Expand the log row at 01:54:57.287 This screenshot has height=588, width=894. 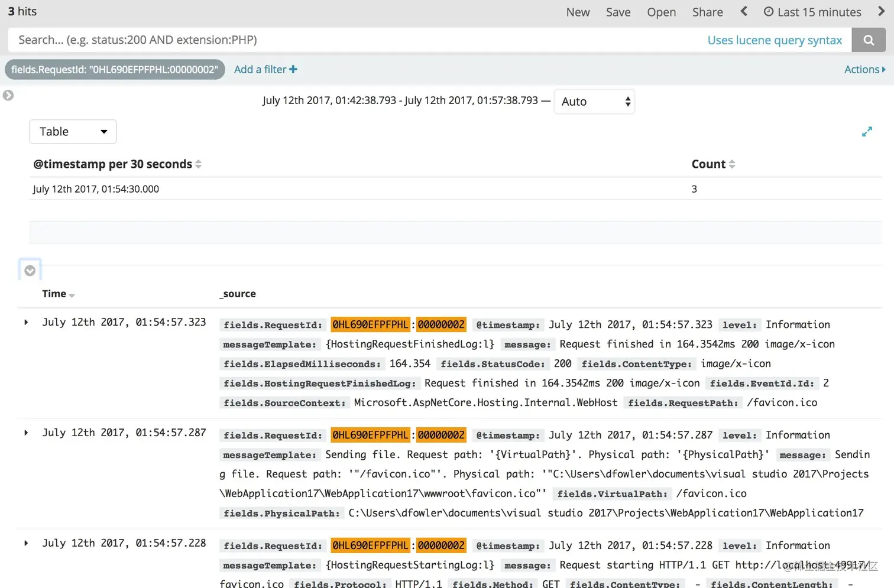26,433
